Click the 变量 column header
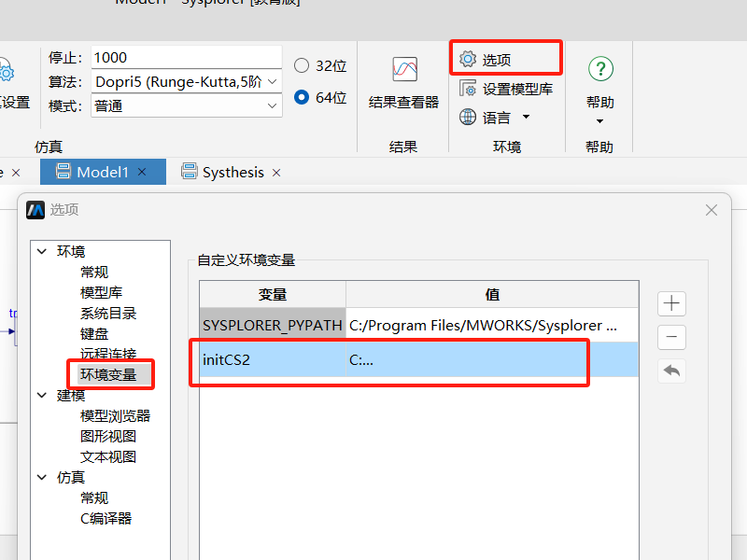Image resolution: width=747 pixels, height=560 pixels. point(273,294)
